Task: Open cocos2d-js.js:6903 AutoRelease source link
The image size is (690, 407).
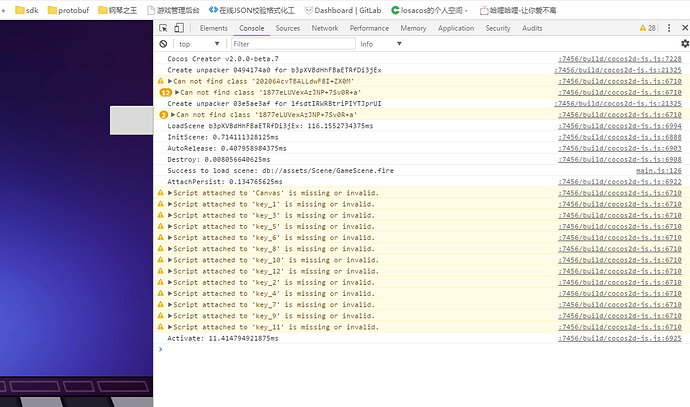Action: [x=620, y=148]
